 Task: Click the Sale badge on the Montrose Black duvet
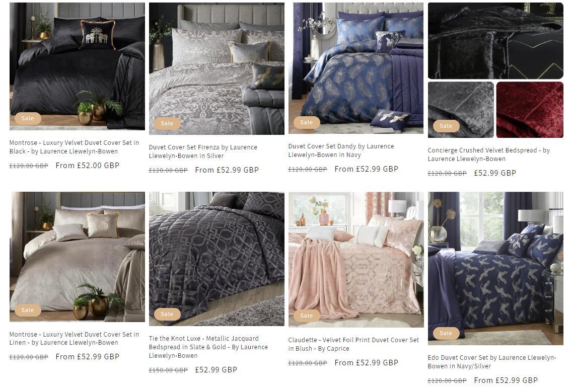coord(28,118)
